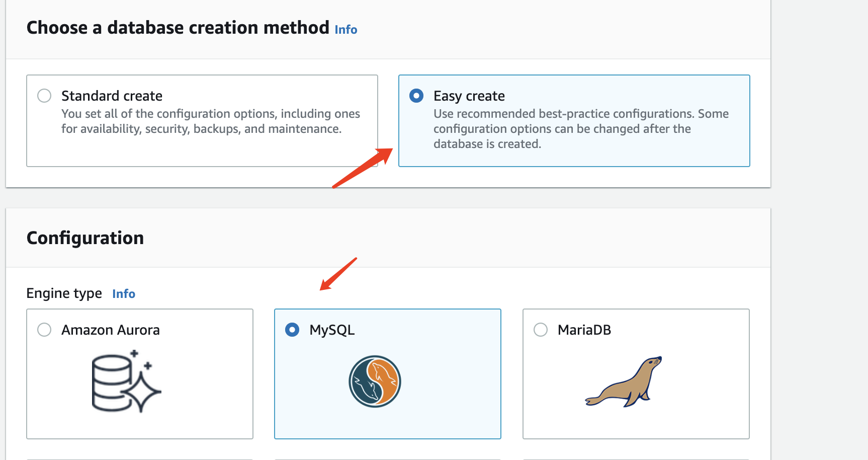
Task: Select the Easy create radio button
Action: [416, 96]
